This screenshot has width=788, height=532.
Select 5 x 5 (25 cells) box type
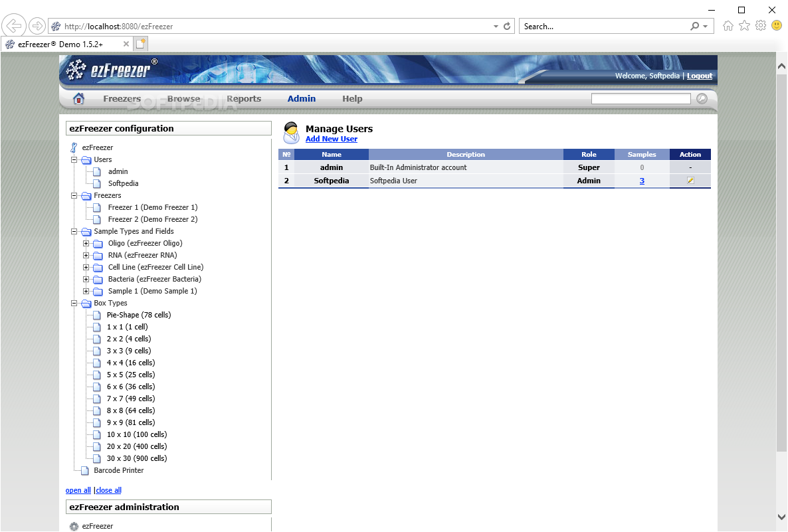[x=131, y=375]
